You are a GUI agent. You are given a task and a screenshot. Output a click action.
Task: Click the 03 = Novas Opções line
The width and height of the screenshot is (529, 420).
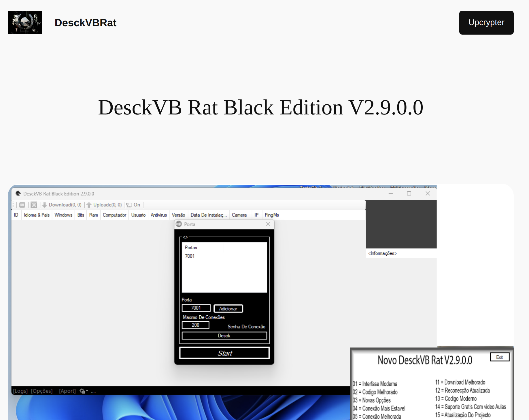coord(371,400)
